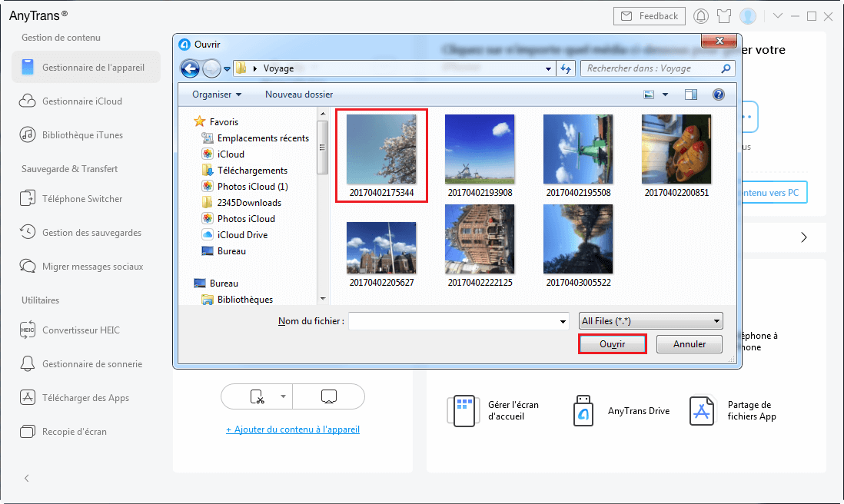
Task: Expand the Nom du fichier history dropdown
Action: tap(563, 322)
